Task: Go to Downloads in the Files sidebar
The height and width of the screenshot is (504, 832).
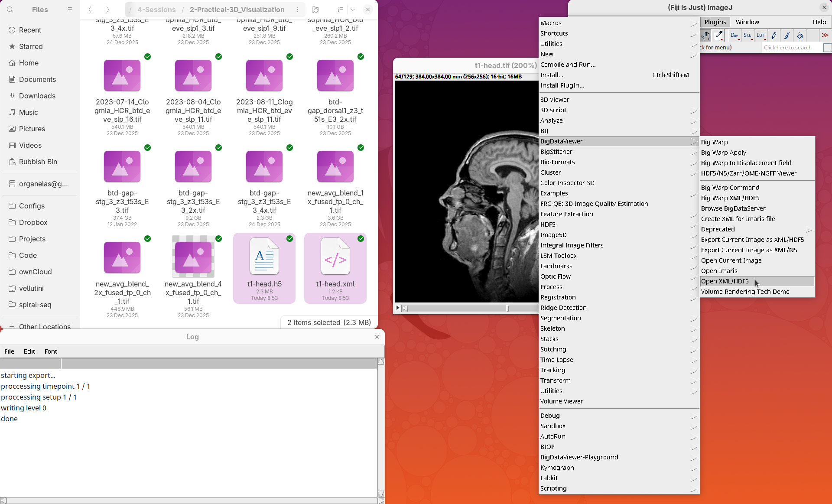Action: click(x=37, y=96)
